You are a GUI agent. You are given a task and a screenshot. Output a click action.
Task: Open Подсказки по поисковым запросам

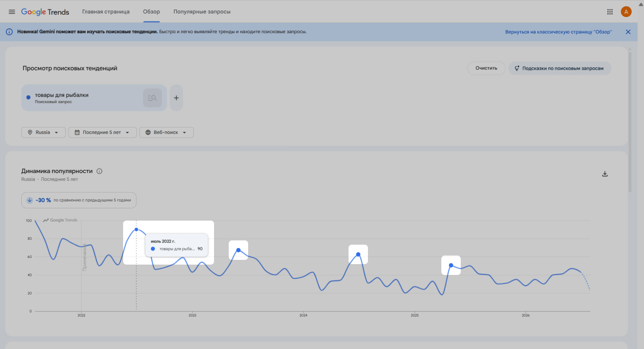coord(560,68)
